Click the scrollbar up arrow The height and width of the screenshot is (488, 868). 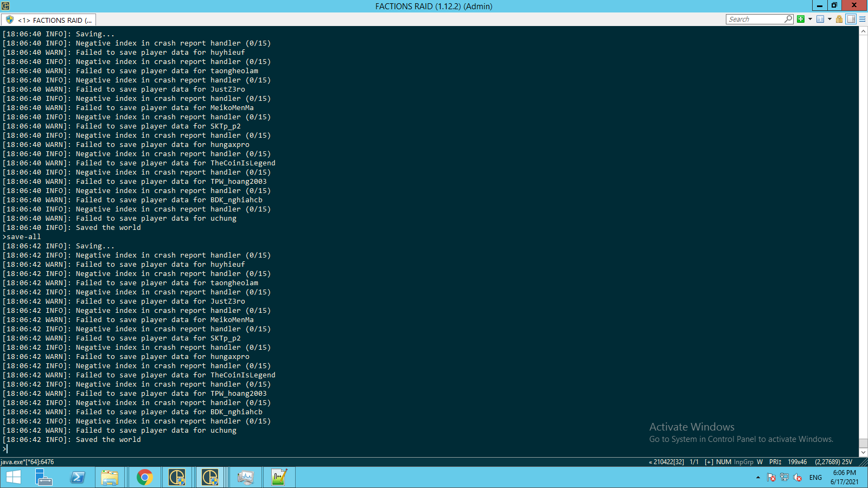pos(863,31)
